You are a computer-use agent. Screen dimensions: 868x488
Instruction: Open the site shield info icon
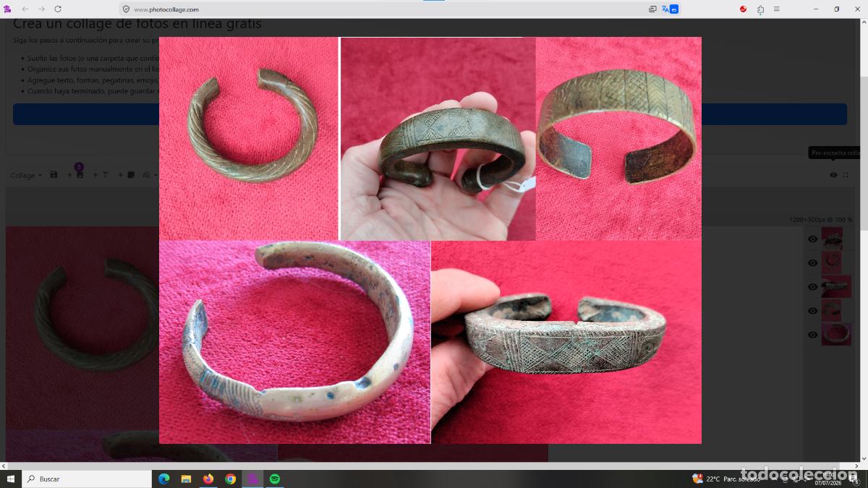click(x=127, y=9)
